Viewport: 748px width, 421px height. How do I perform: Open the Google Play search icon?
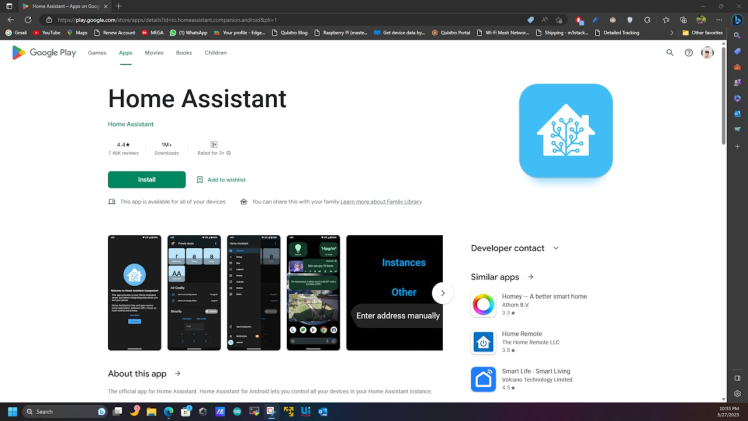670,52
